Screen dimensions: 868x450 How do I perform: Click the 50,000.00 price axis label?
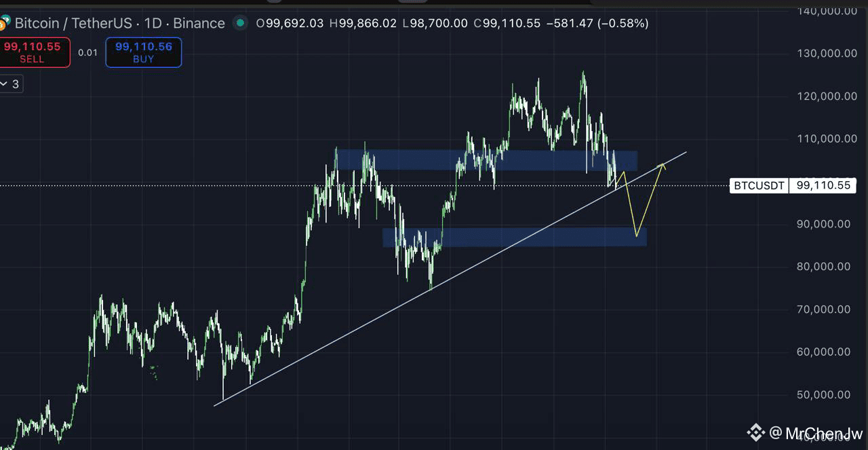pos(824,394)
